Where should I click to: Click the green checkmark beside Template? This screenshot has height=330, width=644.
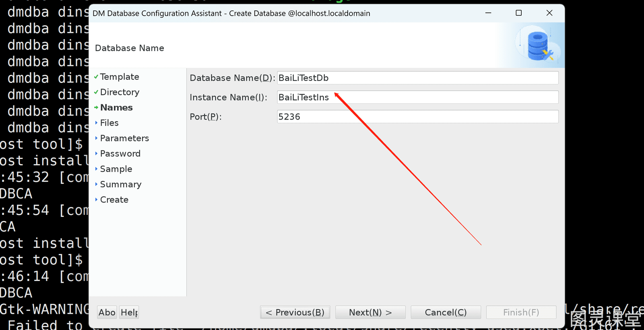pyautogui.click(x=96, y=76)
